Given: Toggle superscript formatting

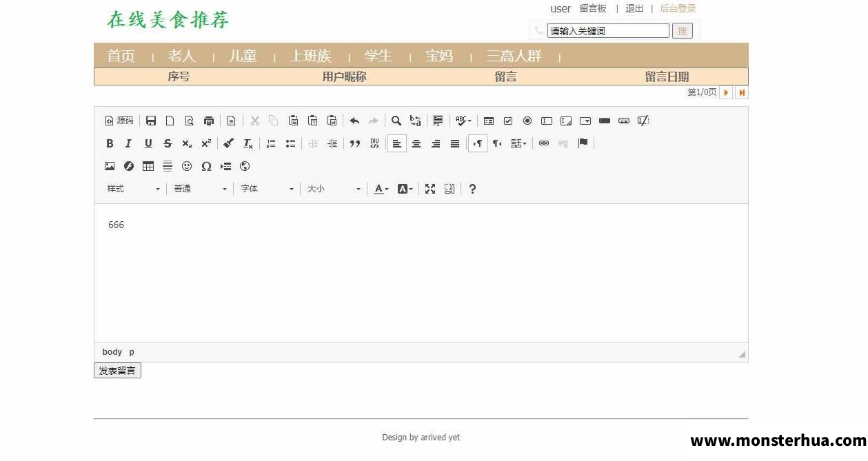Looking at the screenshot, I should click(x=206, y=143).
